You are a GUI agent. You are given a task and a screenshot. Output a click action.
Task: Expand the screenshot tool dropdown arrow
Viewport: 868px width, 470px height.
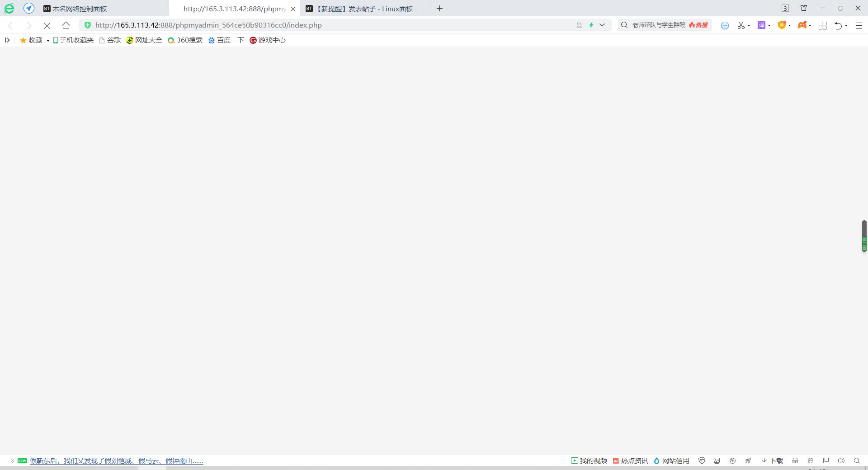749,25
